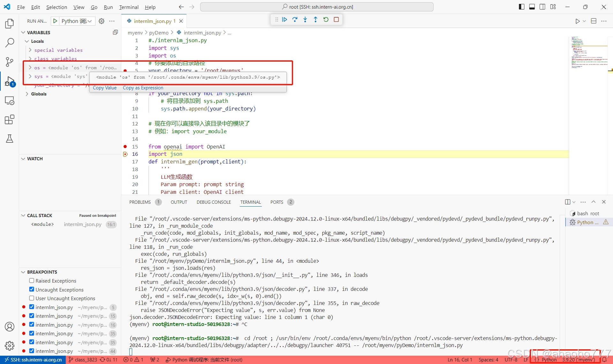
Task: Click Continue in debug toolbar
Action: (x=284, y=19)
